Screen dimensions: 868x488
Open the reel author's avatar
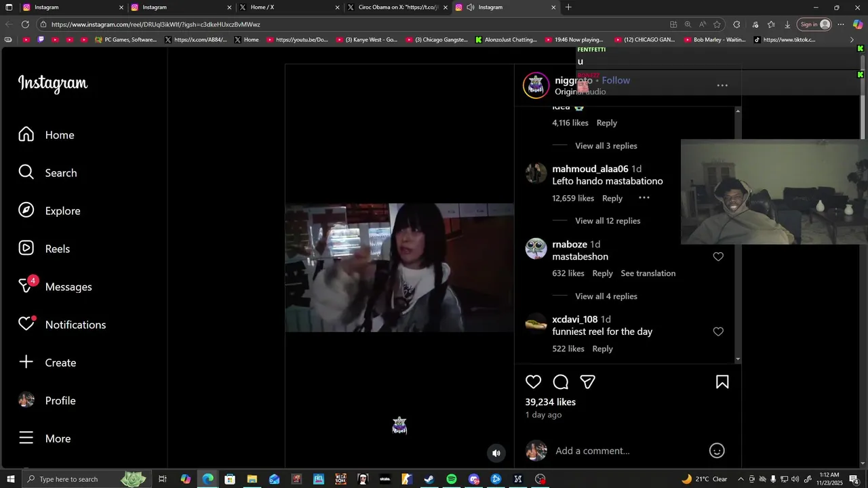coord(536,85)
